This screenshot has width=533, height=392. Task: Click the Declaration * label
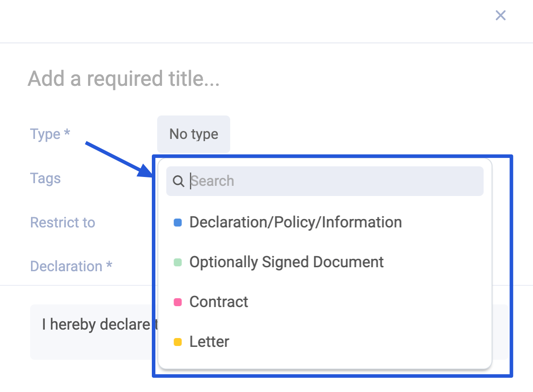click(71, 266)
